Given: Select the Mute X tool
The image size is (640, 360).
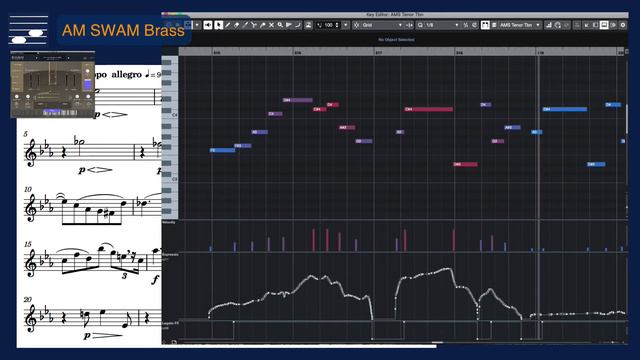Looking at the screenshot, I should click(271, 25).
